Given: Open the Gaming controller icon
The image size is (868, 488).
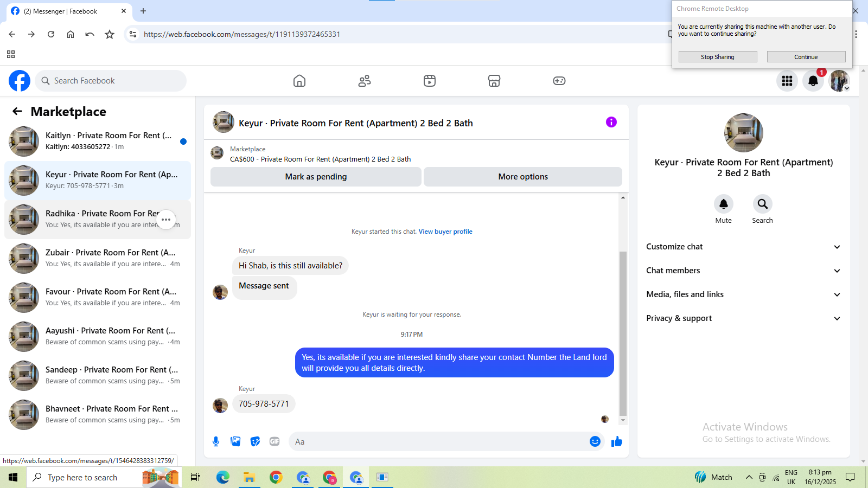Looking at the screenshot, I should click(559, 81).
